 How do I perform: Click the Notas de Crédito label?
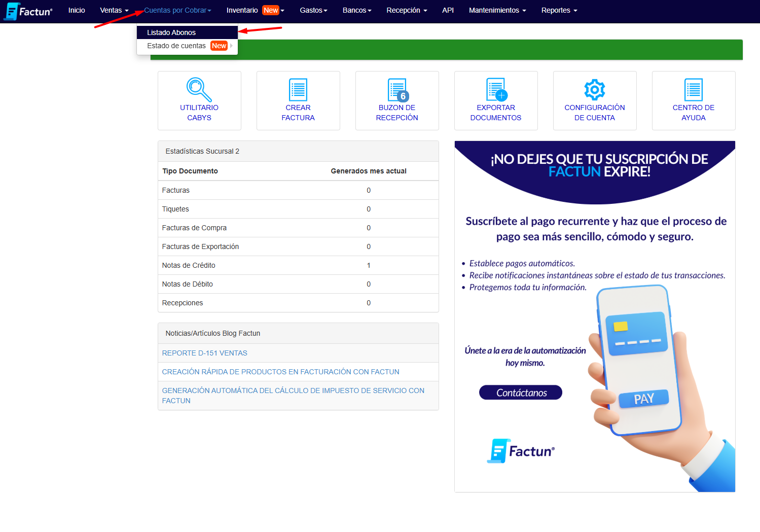click(x=189, y=265)
